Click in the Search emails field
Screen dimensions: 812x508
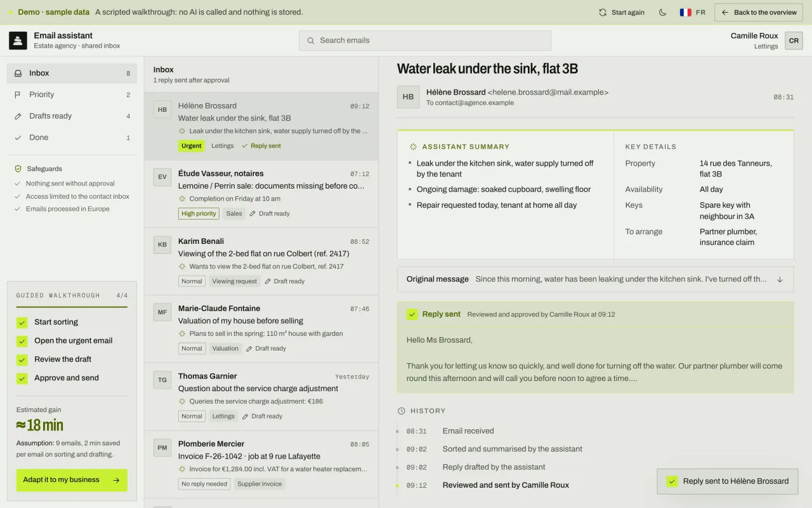tap(425, 41)
